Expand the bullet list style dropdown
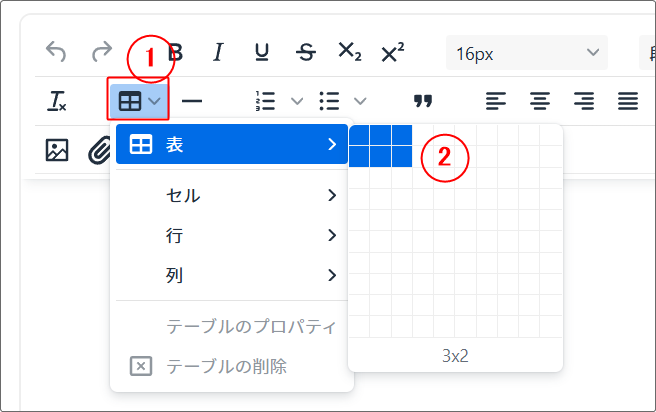The height and width of the screenshot is (412, 656). click(x=360, y=101)
